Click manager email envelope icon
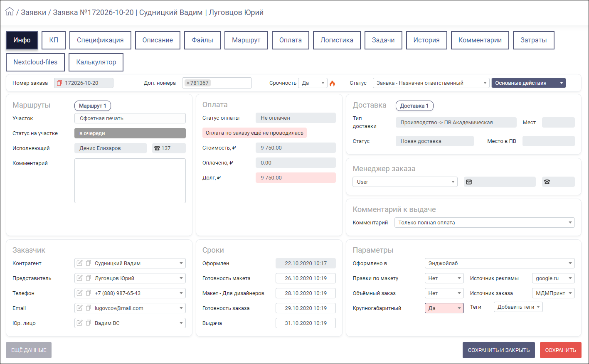 click(469, 182)
